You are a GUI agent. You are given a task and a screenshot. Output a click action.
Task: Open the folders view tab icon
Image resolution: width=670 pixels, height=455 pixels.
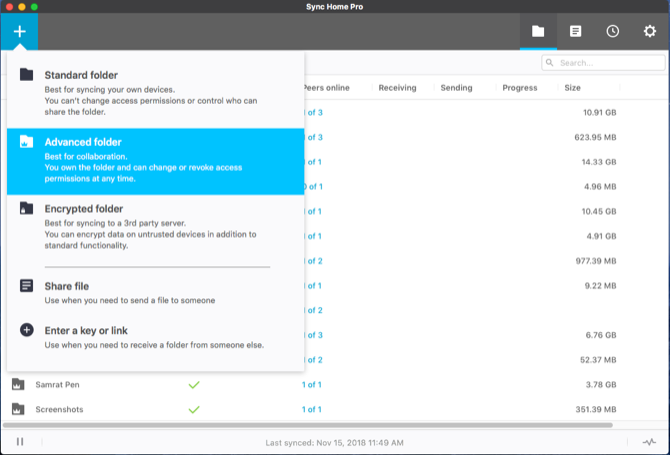[x=538, y=31]
